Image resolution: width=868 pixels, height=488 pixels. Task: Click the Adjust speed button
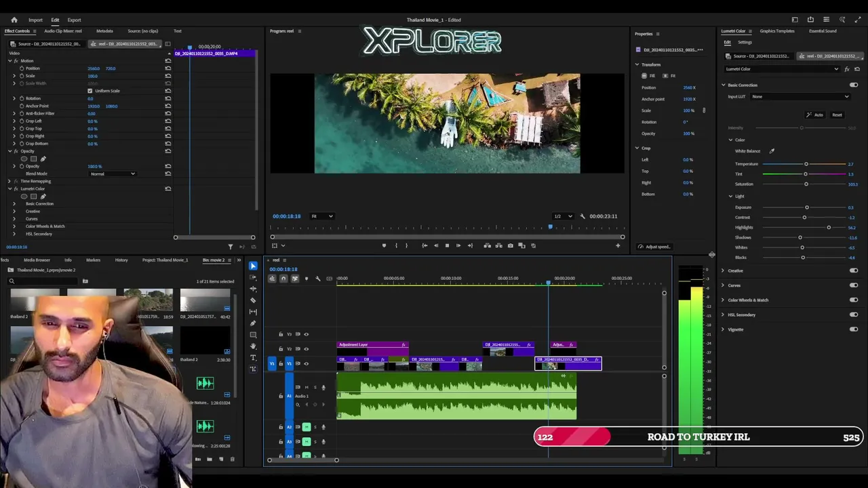tap(654, 247)
